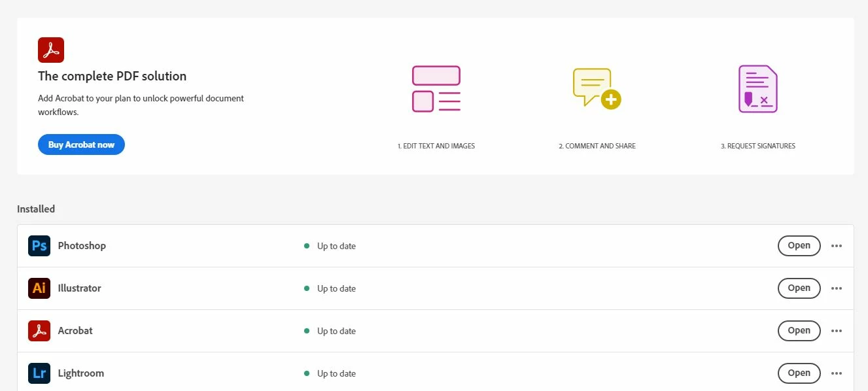Click the Add Acrobat to your plan description
Screen dimensions: 868x391
coord(141,105)
